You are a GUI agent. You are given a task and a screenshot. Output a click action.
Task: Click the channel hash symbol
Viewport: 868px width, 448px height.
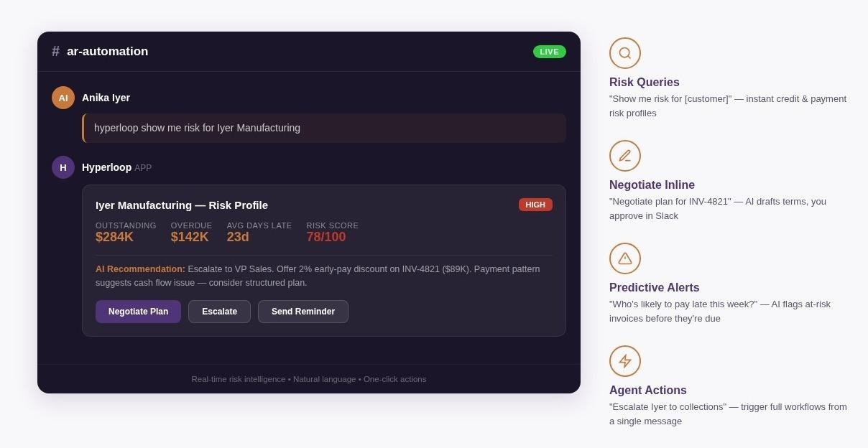(x=56, y=52)
